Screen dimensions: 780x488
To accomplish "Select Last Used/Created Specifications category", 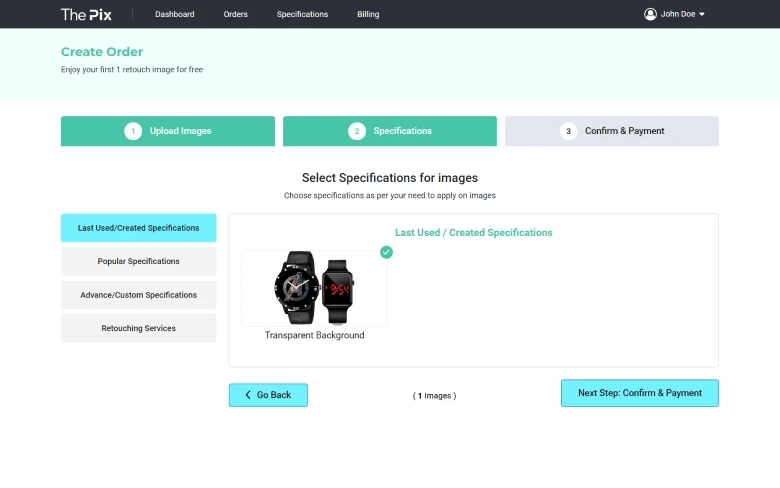I will tap(138, 228).
